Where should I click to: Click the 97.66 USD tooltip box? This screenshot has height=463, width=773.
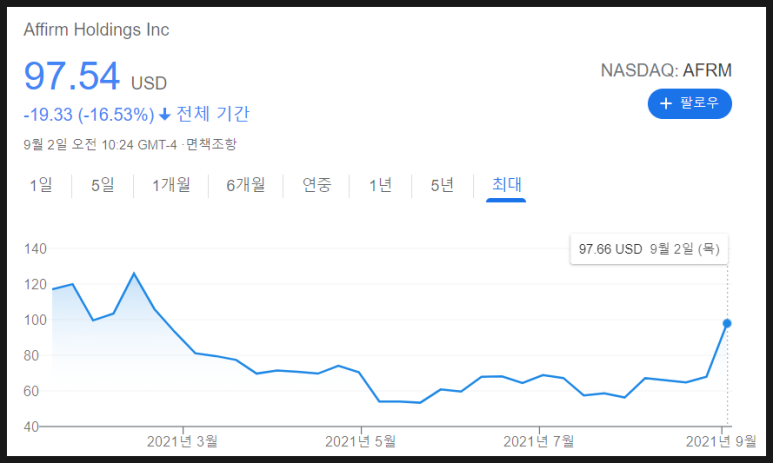coord(649,249)
